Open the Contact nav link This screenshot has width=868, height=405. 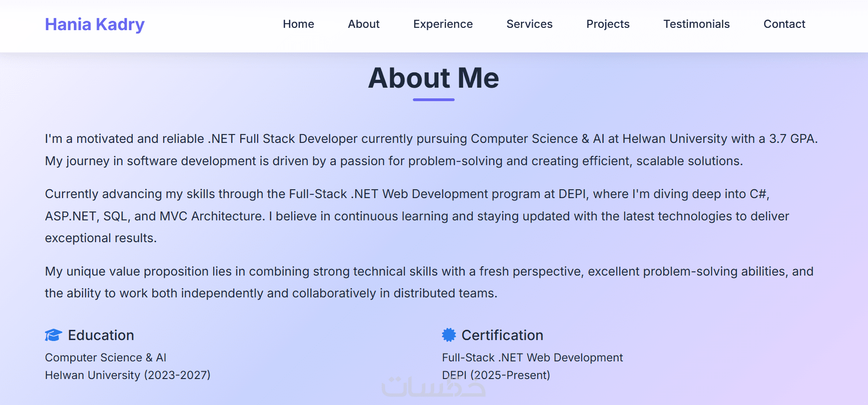pyautogui.click(x=784, y=24)
